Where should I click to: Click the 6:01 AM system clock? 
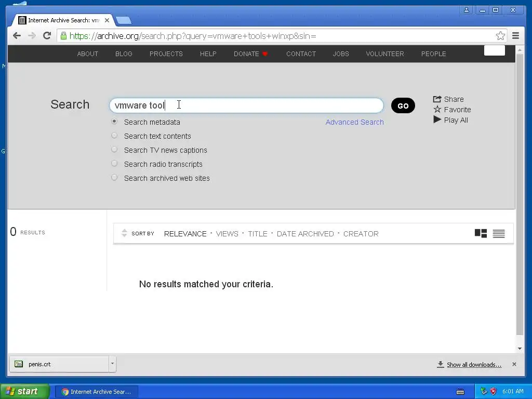coord(513,392)
